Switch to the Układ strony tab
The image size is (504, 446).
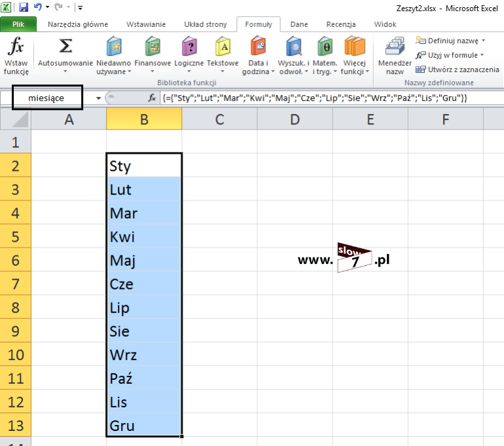coord(206,24)
